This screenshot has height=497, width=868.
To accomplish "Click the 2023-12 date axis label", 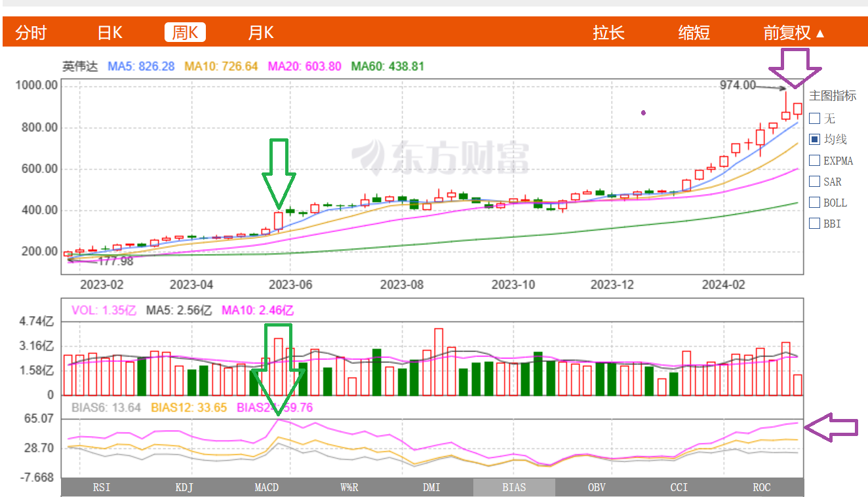I will tap(612, 285).
